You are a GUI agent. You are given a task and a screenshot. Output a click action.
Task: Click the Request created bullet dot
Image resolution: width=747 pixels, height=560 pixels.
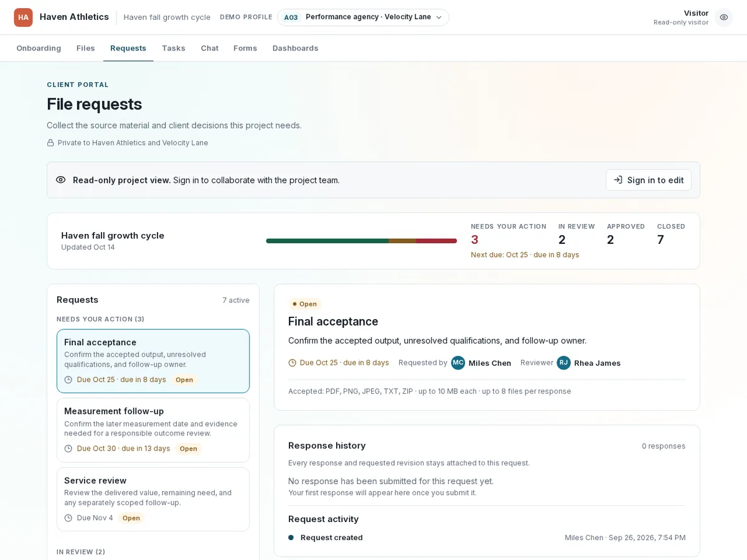click(x=291, y=538)
